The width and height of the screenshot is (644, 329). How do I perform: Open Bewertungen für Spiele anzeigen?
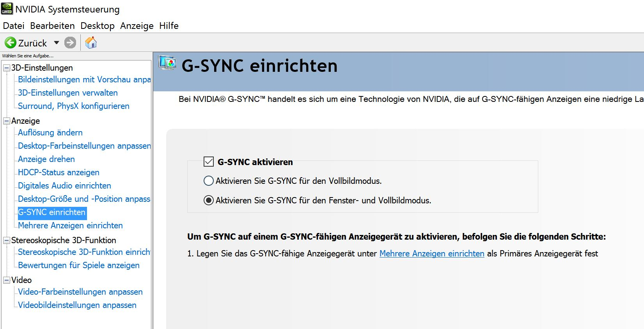[79, 265]
